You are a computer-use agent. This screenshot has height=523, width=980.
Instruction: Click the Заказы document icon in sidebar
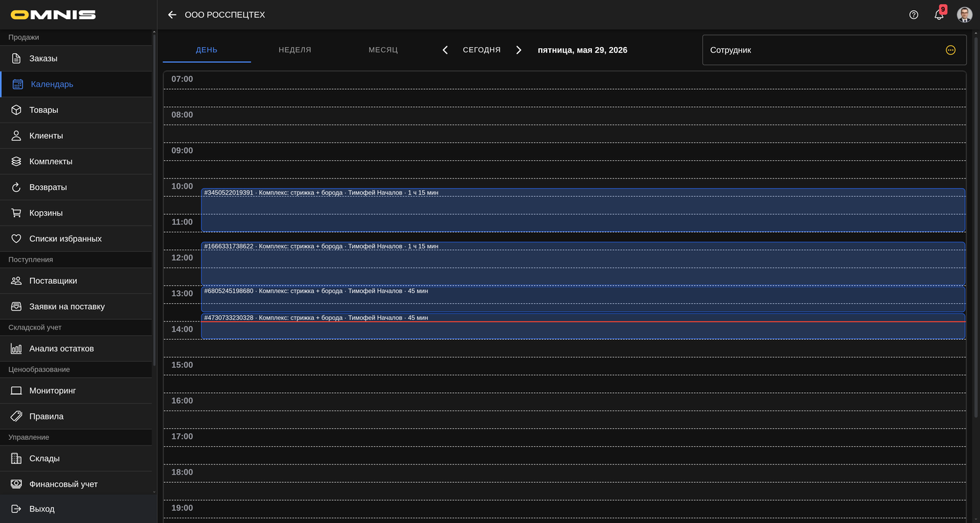click(x=16, y=59)
